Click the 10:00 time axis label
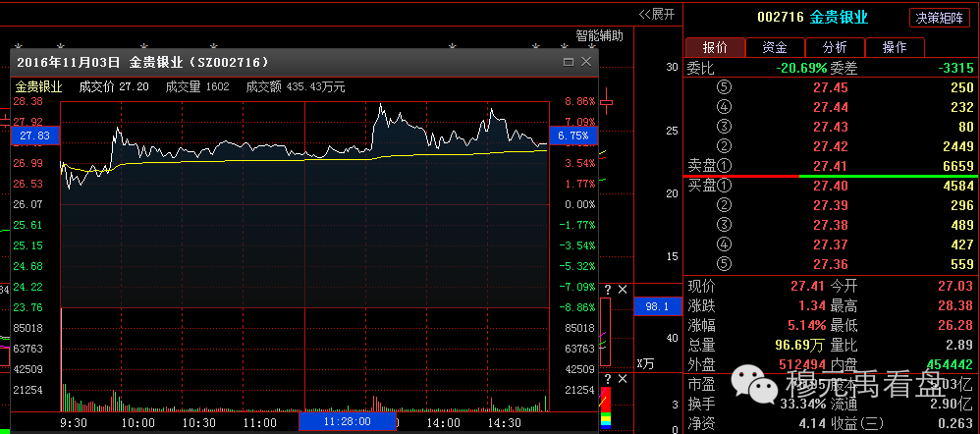Screen dimensions: 980x434 pos(138,423)
